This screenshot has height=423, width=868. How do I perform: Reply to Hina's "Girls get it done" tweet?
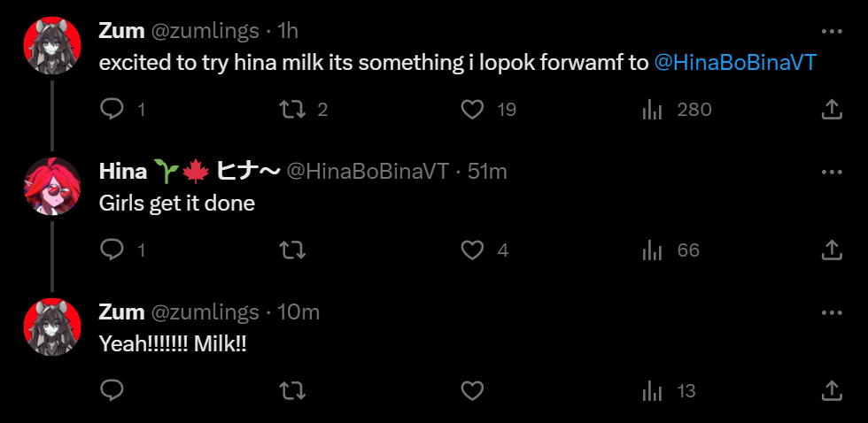pyautogui.click(x=112, y=250)
